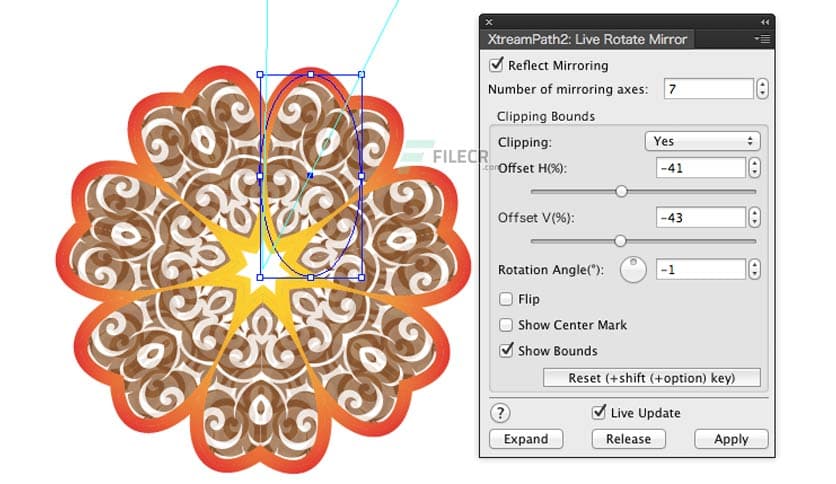This screenshot has height=484, width=836.
Task: Enable the Flip checkbox
Action: pos(506,299)
